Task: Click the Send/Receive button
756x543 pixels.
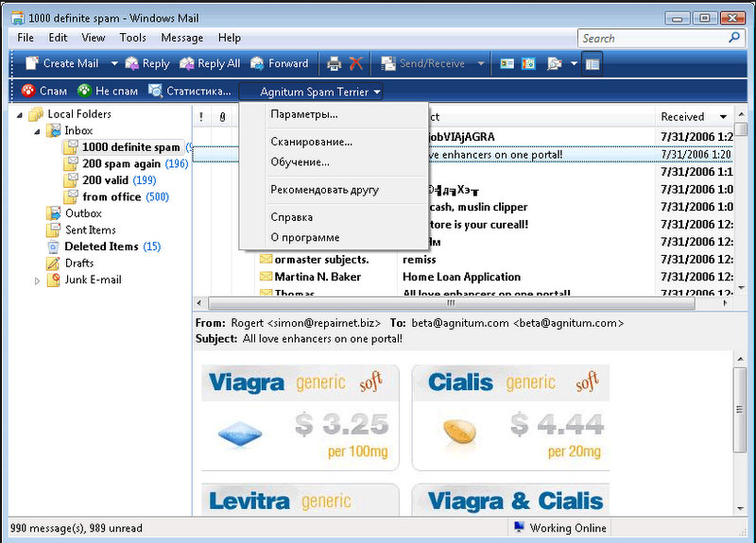Action: coord(422,63)
